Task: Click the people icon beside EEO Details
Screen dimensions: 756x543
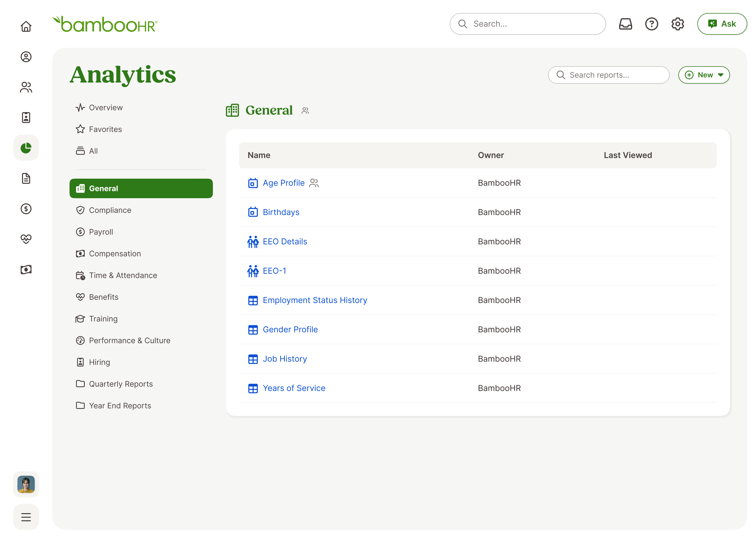Action: click(x=253, y=242)
